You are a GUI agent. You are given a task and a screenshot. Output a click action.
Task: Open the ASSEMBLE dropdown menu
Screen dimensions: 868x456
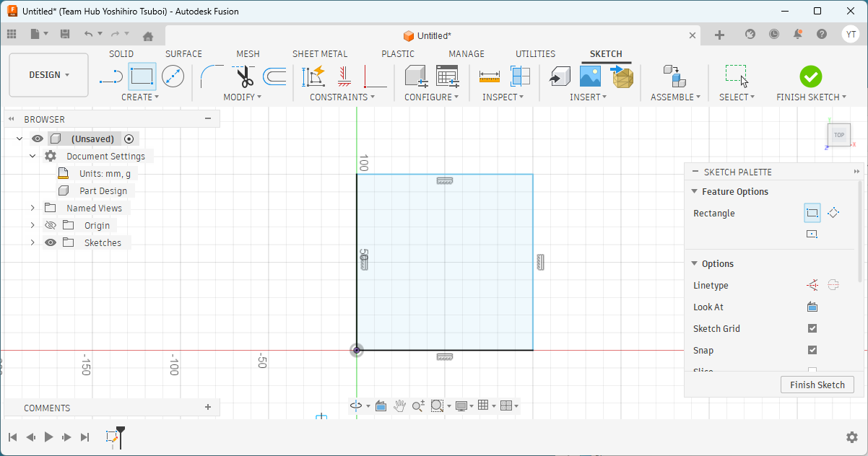pos(675,97)
